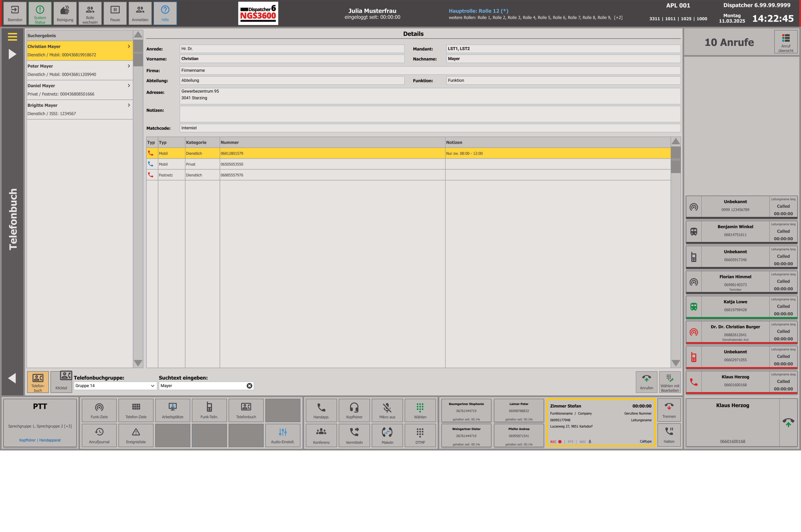
Task: Open the Arbeitsplätze view
Action: click(x=172, y=410)
